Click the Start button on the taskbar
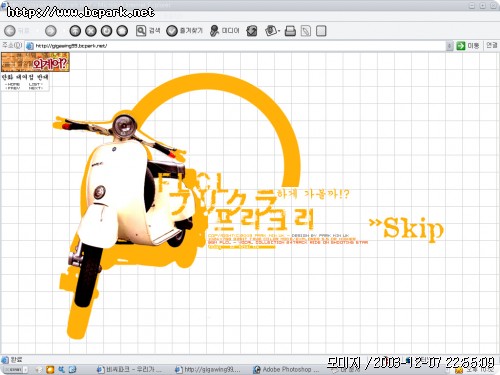The height and width of the screenshot is (375, 500). [x=14, y=370]
